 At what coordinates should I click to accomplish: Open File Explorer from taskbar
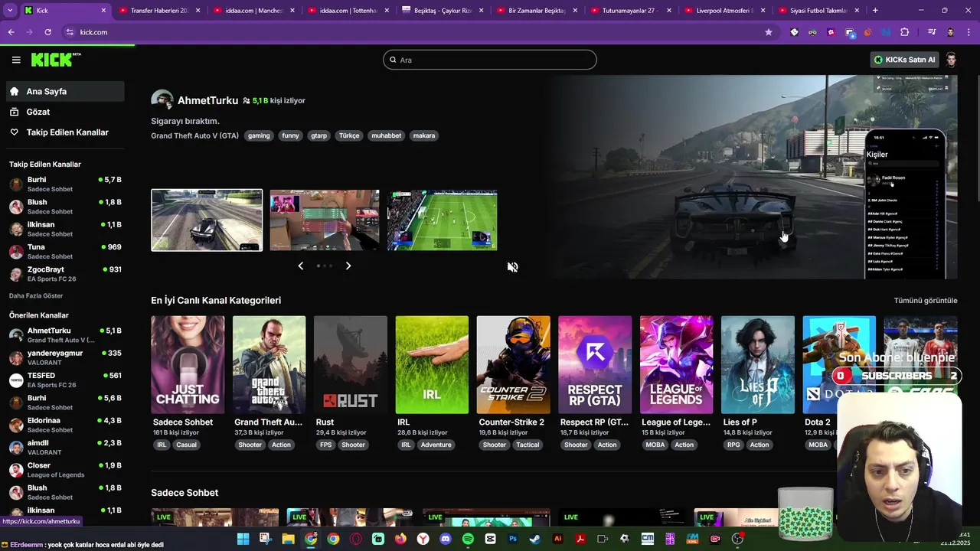(x=288, y=539)
